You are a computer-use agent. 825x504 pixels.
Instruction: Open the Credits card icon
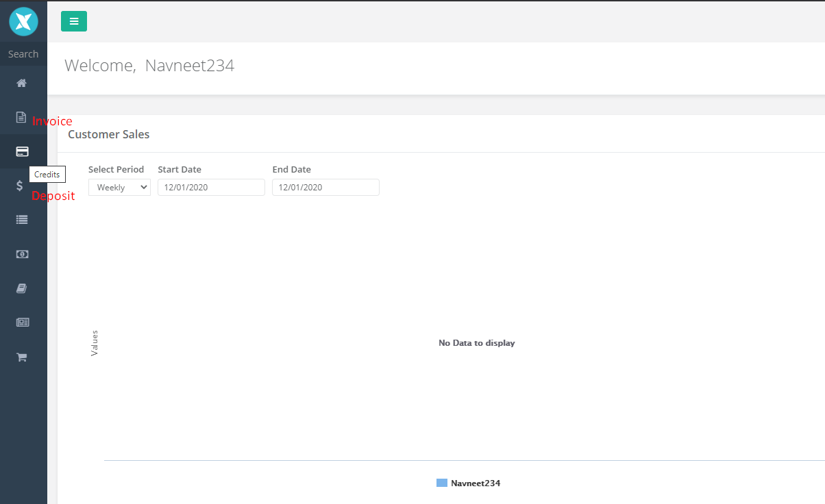[22, 151]
